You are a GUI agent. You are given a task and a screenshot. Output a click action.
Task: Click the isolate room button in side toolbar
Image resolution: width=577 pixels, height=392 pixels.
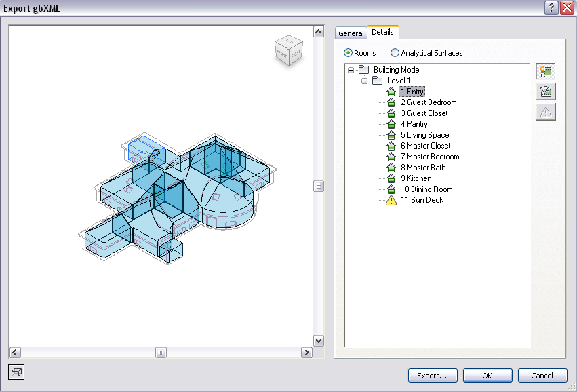coord(546,92)
